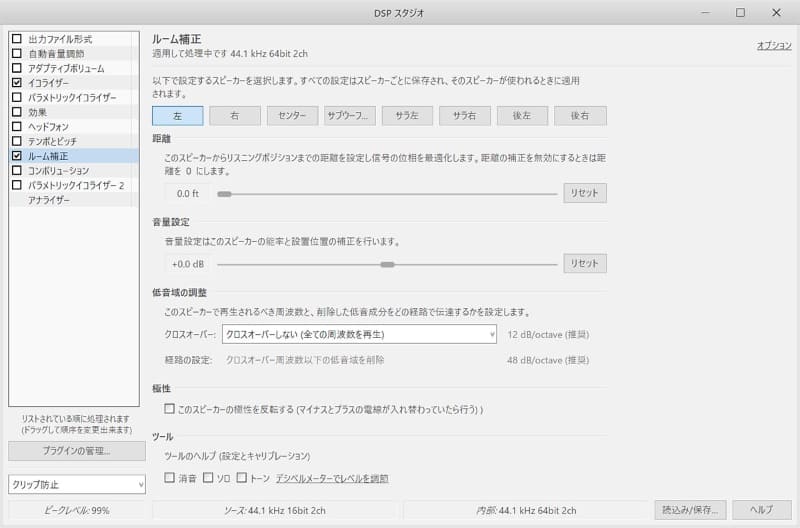Click the +0.0 dB value field
800x528 pixels.
click(187, 264)
